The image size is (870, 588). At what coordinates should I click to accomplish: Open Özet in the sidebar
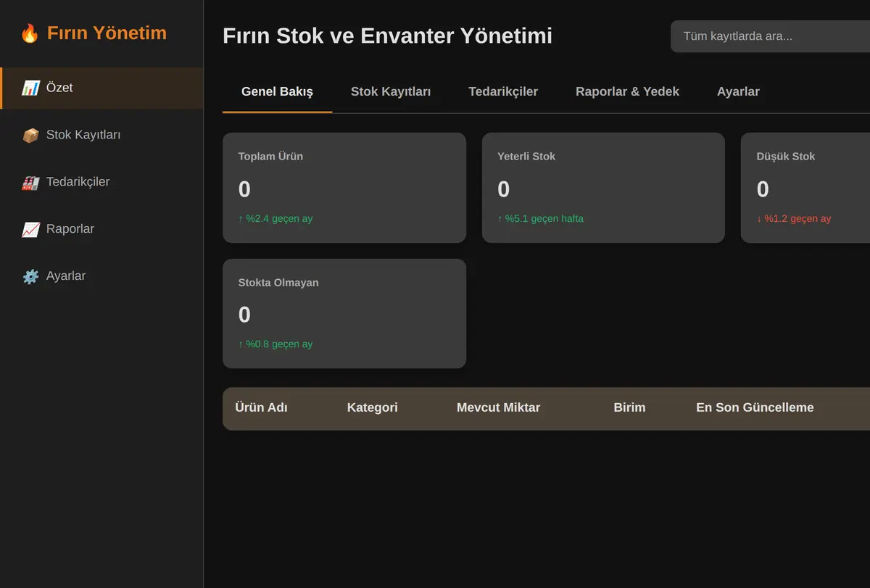(x=101, y=88)
